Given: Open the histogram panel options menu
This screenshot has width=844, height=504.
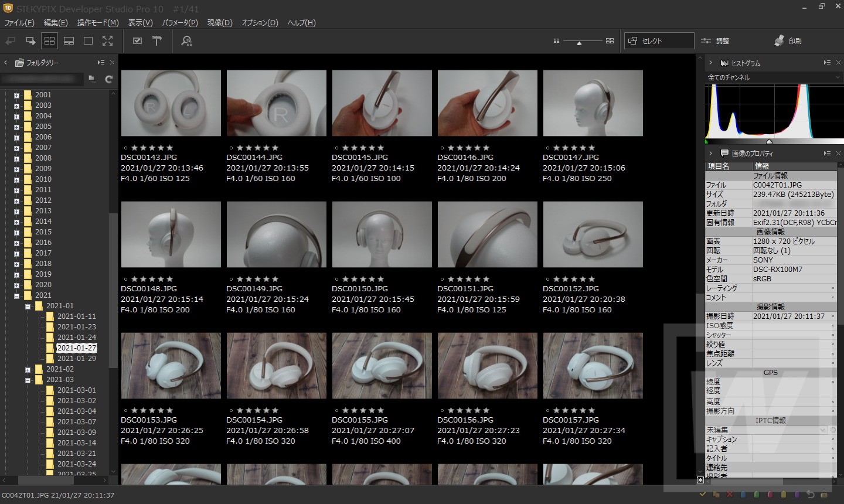Looking at the screenshot, I should (827, 63).
